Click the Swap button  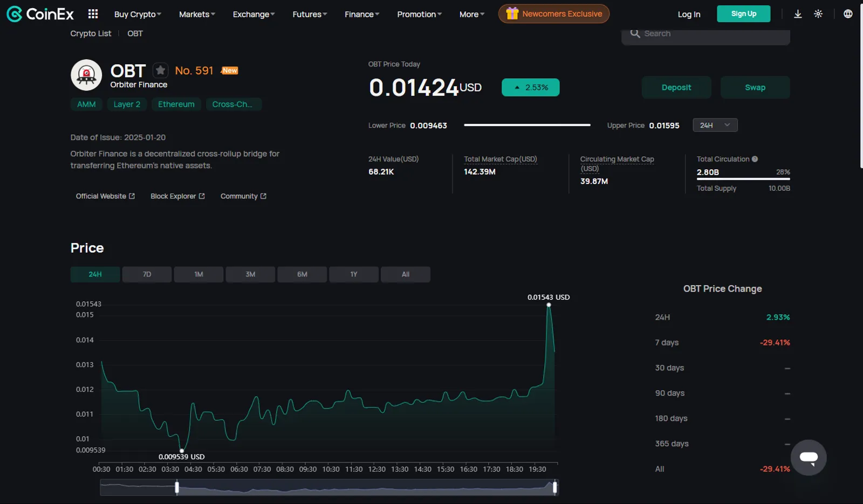[755, 87]
